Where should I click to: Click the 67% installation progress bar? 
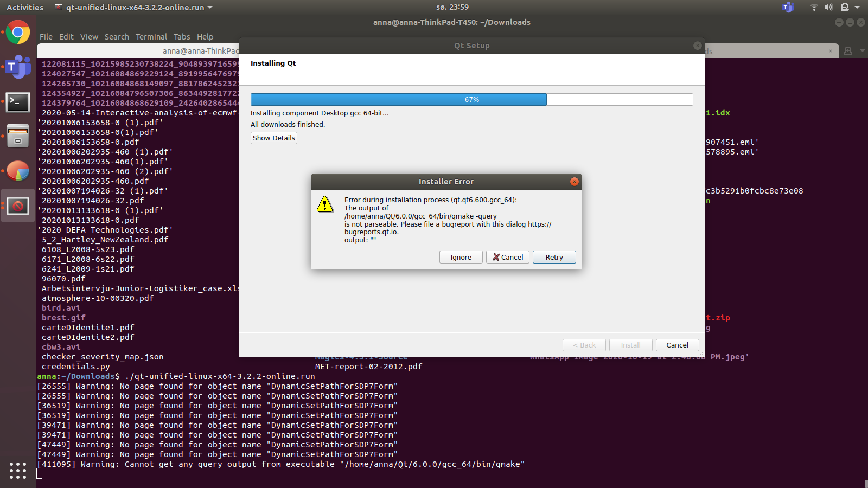click(471, 100)
